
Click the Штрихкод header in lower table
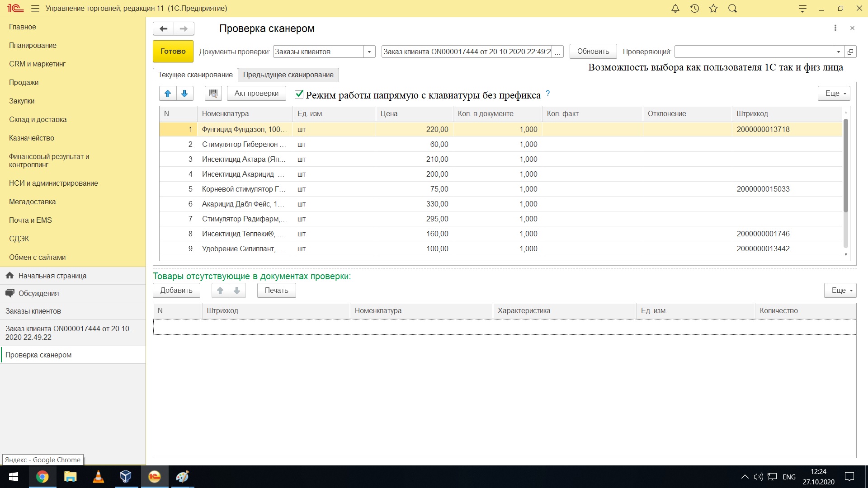pyautogui.click(x=276, y=311)
